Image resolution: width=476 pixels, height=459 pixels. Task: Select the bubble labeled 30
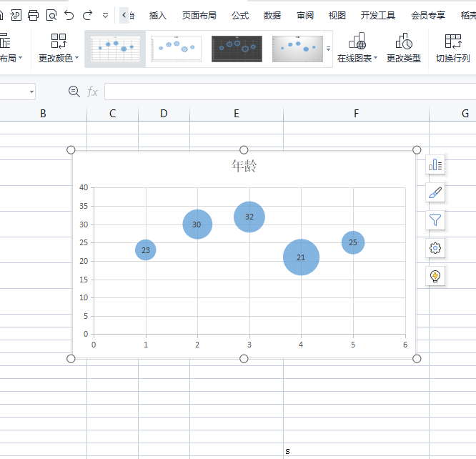pyautogui.click(x=197, y=224)
